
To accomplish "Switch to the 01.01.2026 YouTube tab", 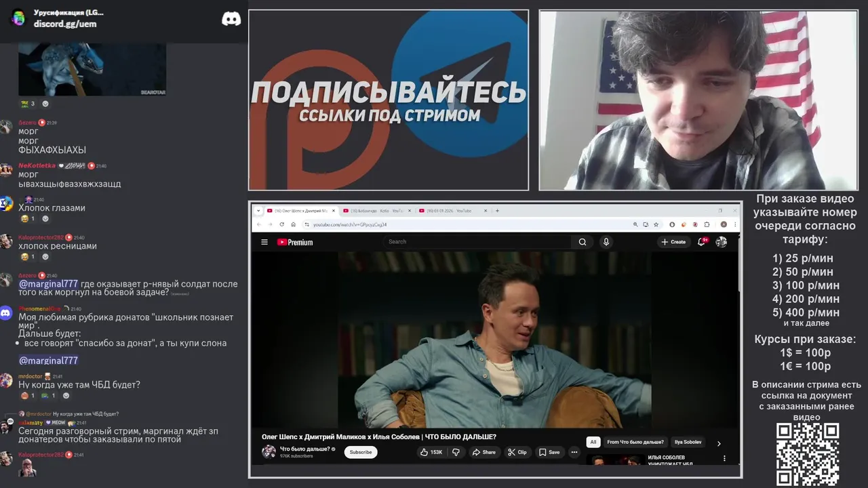I will point(451,211).
